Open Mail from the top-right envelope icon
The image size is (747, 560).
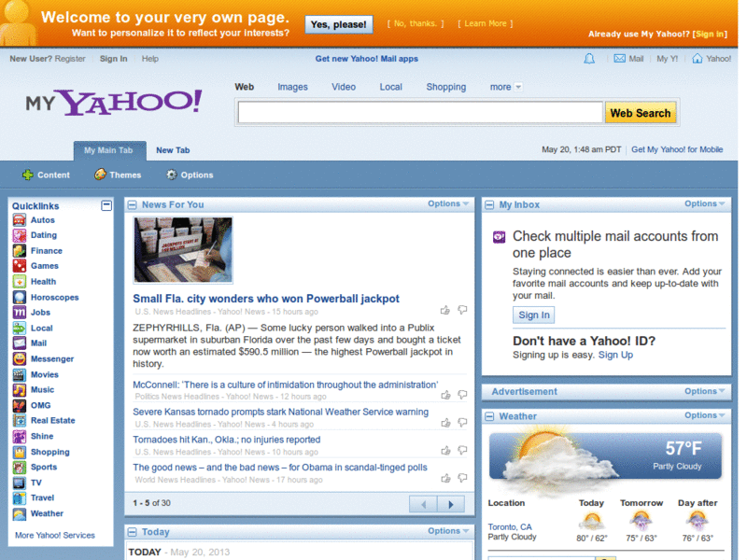(619, 59)
